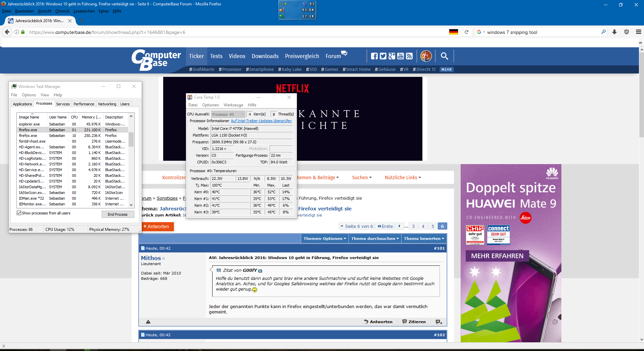Open the Firefox downloads arrow
The width and height of the screenshot is (644, 351).
click(x=614, y=32)
